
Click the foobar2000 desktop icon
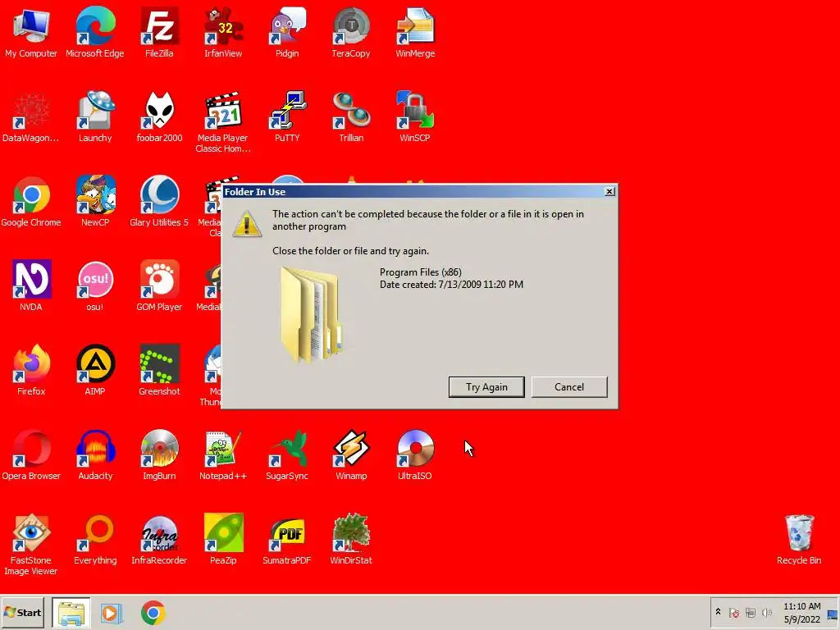click(159, 117)
